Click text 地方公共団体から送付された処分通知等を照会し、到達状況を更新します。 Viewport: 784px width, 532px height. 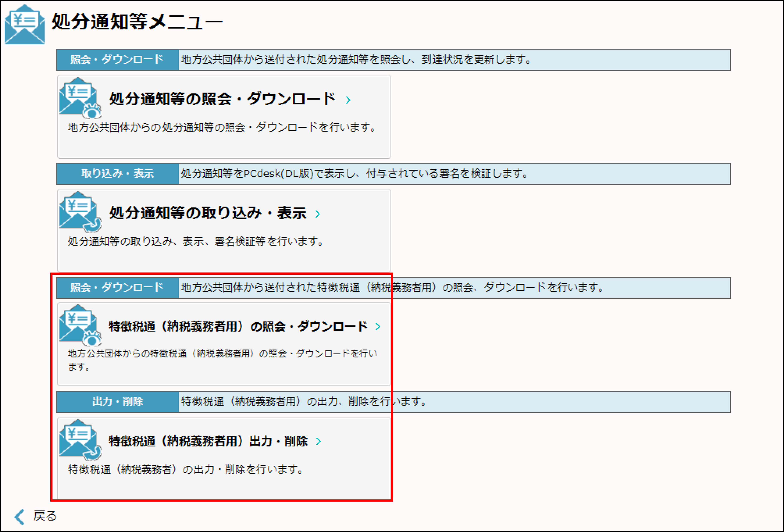(x=356, y=59)
